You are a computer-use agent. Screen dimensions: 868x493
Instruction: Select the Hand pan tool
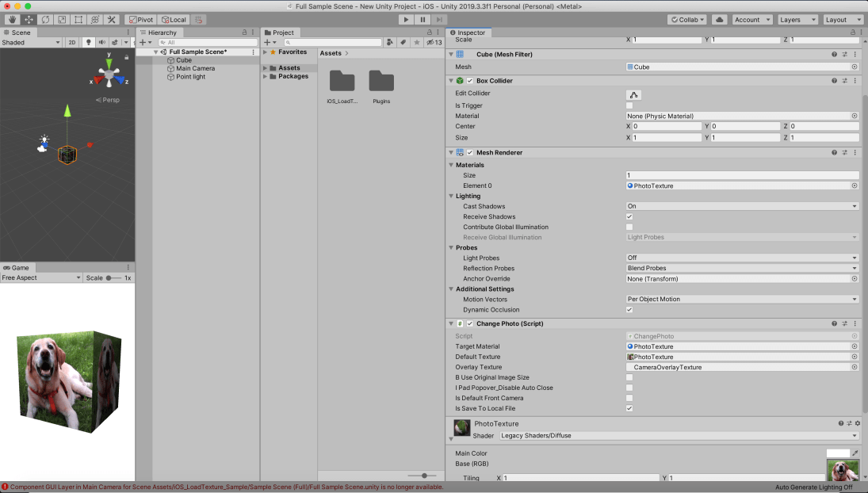13,19
